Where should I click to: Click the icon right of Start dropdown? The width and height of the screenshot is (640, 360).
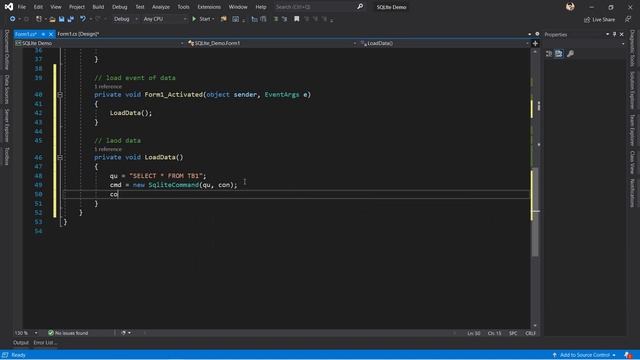(223, 19)
